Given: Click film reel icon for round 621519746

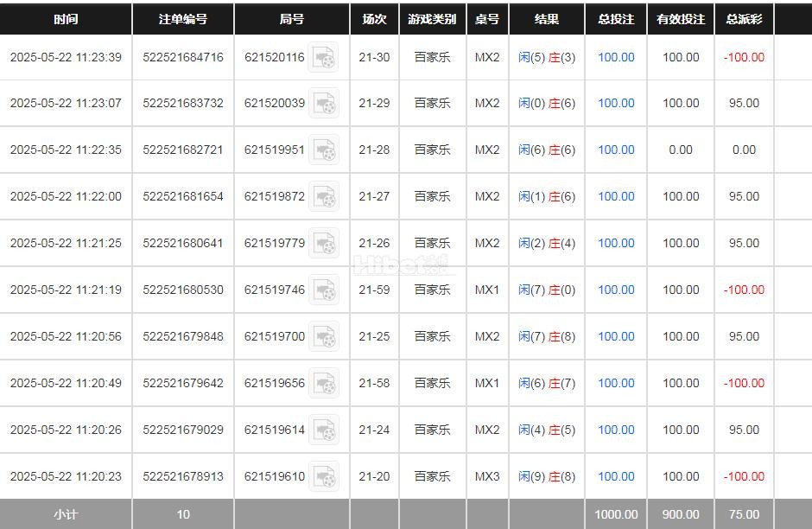Looking at the screenshot, I should 324,290.
